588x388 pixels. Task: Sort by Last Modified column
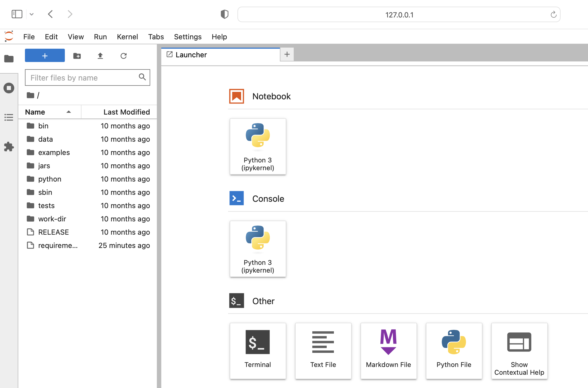[126, 112]
